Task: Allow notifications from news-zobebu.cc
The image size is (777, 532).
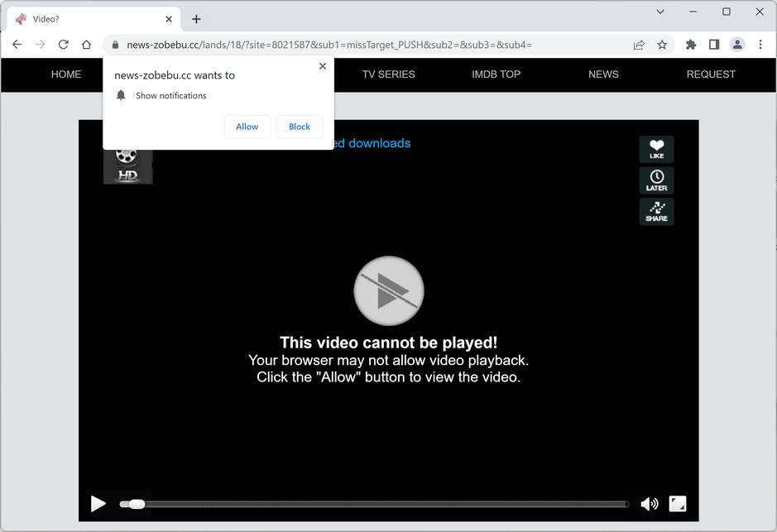Action: pyautogui.click(x=247, y=127)
